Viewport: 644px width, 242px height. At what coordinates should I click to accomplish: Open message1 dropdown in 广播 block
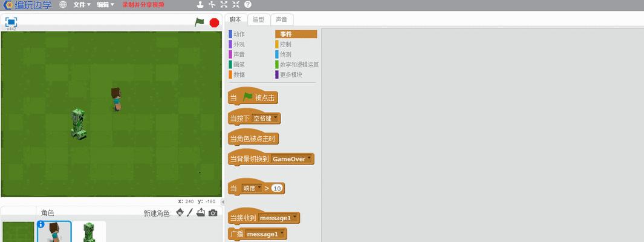[265, 234]
